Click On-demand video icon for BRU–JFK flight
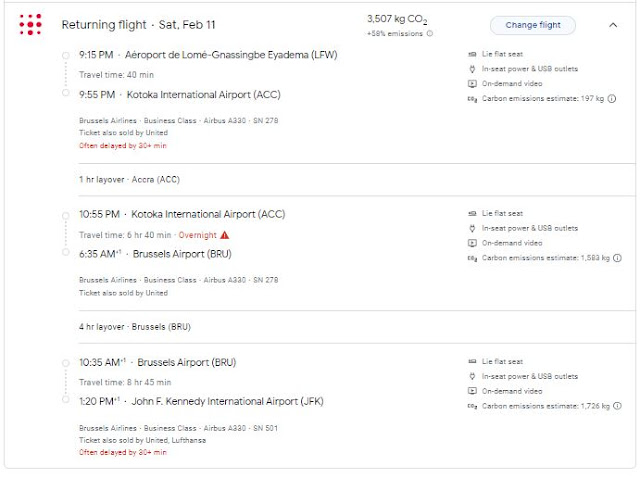 [472, 391]
